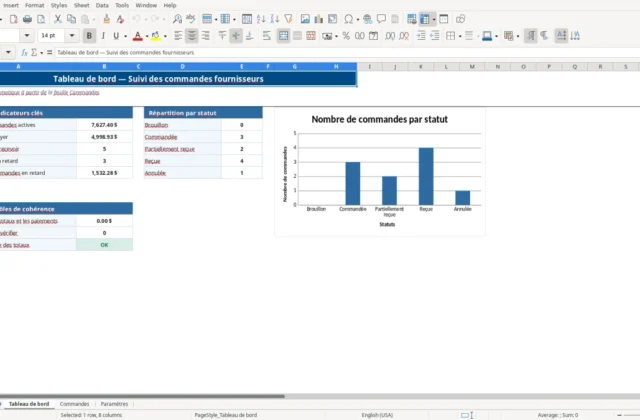640x420 pixels.
Task: Click the Delete Decimal Place icon
Action: tap(404, 36)
